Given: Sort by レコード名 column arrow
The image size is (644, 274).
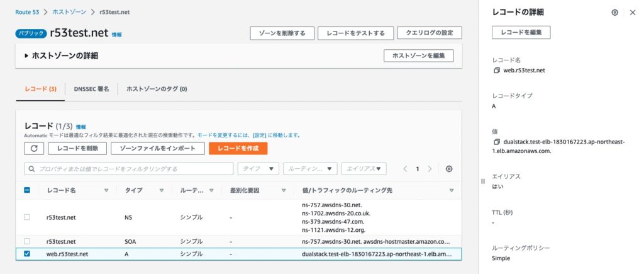Looking at the screenshot, I should point(106,190).
